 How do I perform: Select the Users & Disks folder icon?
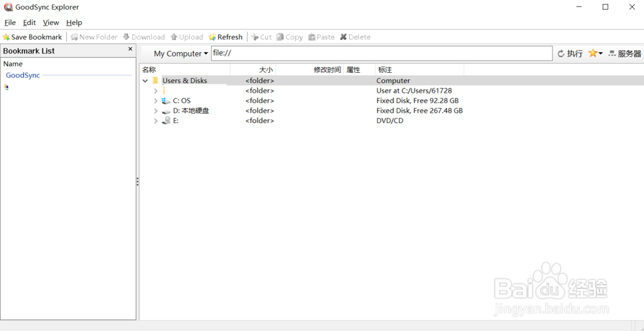click(155, 80)
